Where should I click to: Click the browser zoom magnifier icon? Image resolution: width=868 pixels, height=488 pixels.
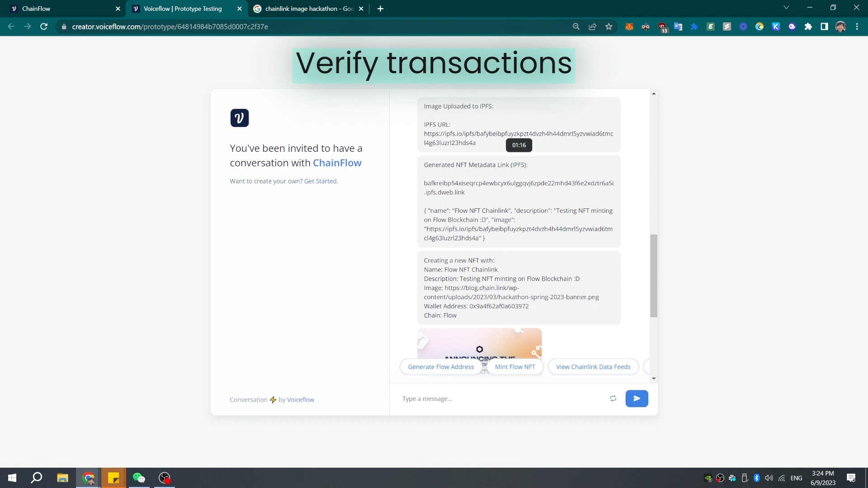click(576, 27)
